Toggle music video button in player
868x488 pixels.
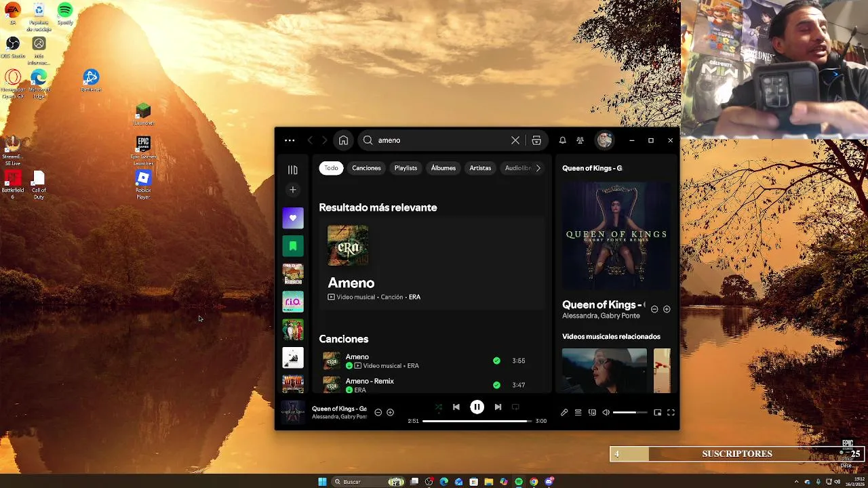[x=515, y=407]
